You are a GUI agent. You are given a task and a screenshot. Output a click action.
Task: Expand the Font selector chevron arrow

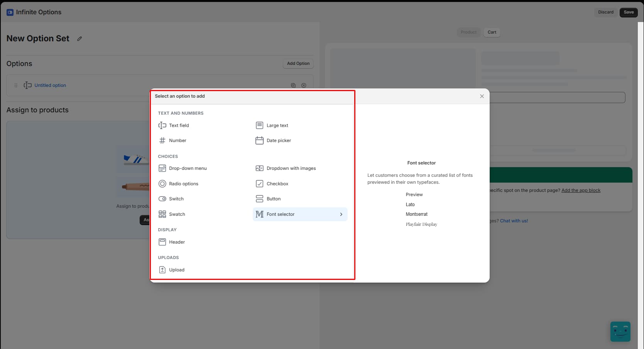(341, 214)
